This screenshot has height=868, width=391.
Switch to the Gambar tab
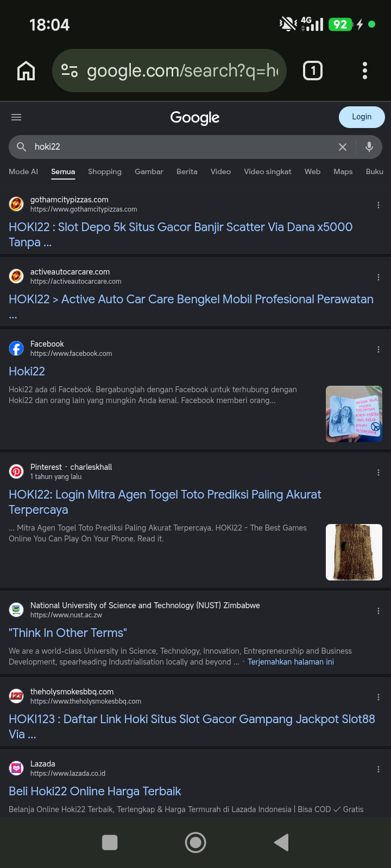tap(149, 171)
